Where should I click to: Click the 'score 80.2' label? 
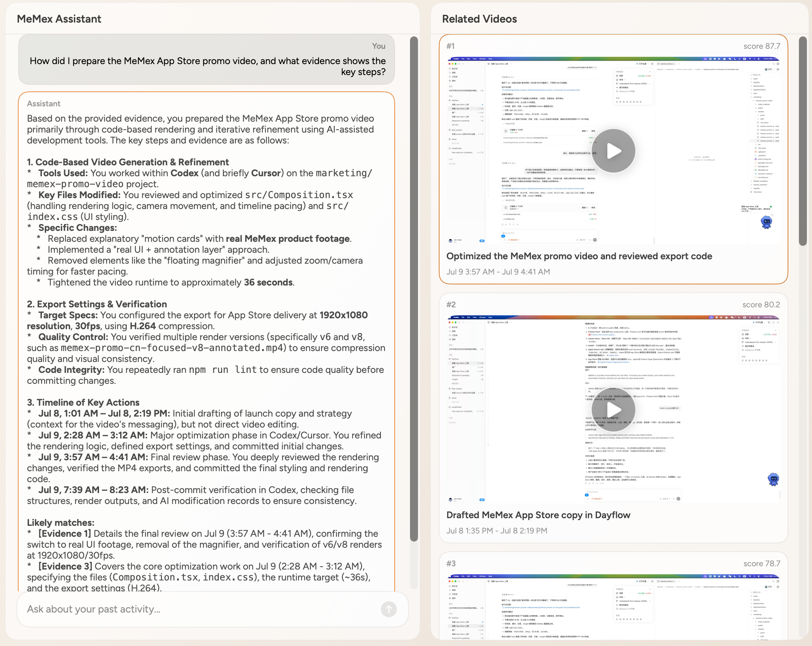[x=761, y=305]
